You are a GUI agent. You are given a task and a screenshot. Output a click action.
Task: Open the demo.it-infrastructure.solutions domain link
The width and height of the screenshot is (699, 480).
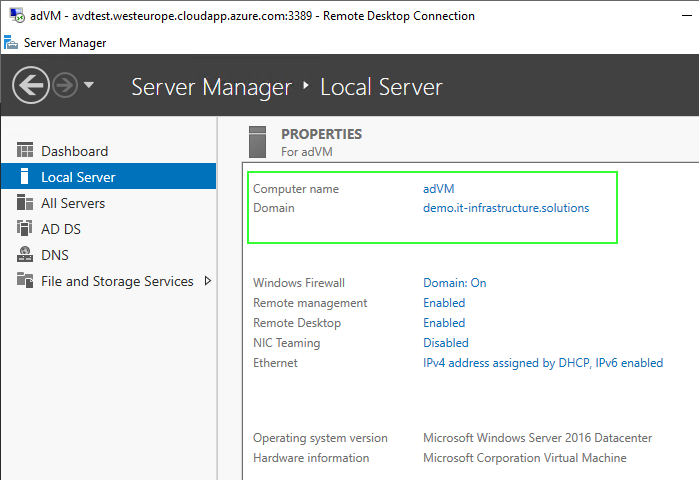(x=506, y=208)
